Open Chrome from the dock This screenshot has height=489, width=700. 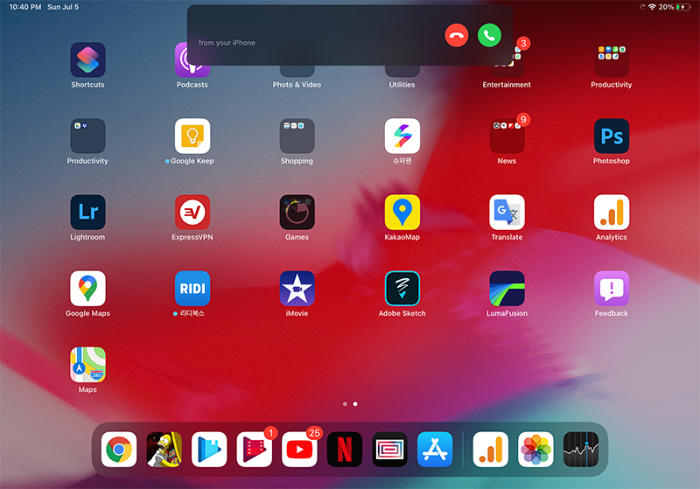pyautogui.click(x=119, y=449)
